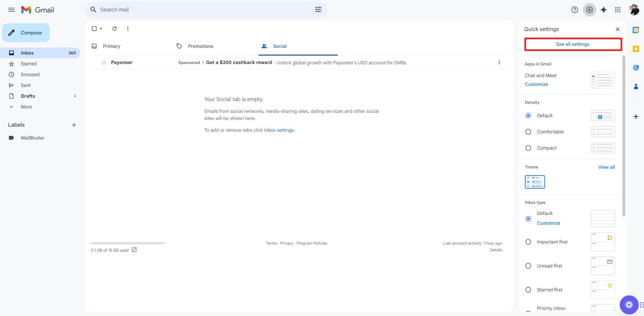644x316 pixels.
Task: Switch to the Promotions tab
Action: pos(200,46)
